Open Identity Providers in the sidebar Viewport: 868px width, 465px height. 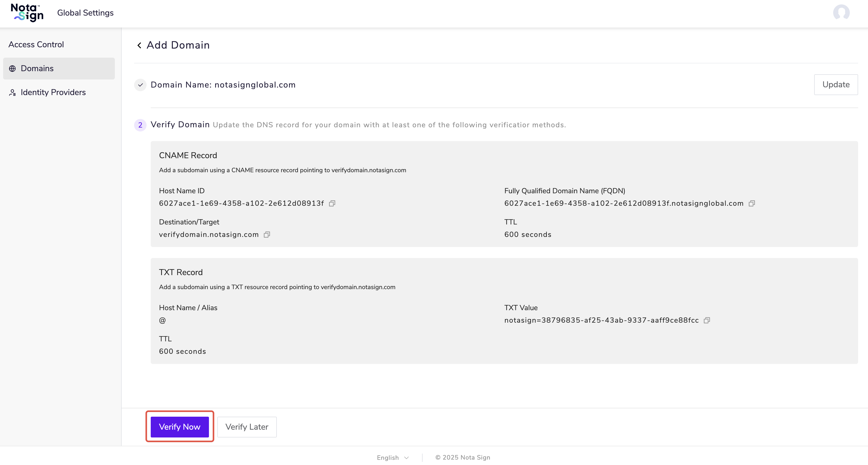pos(53,92)
